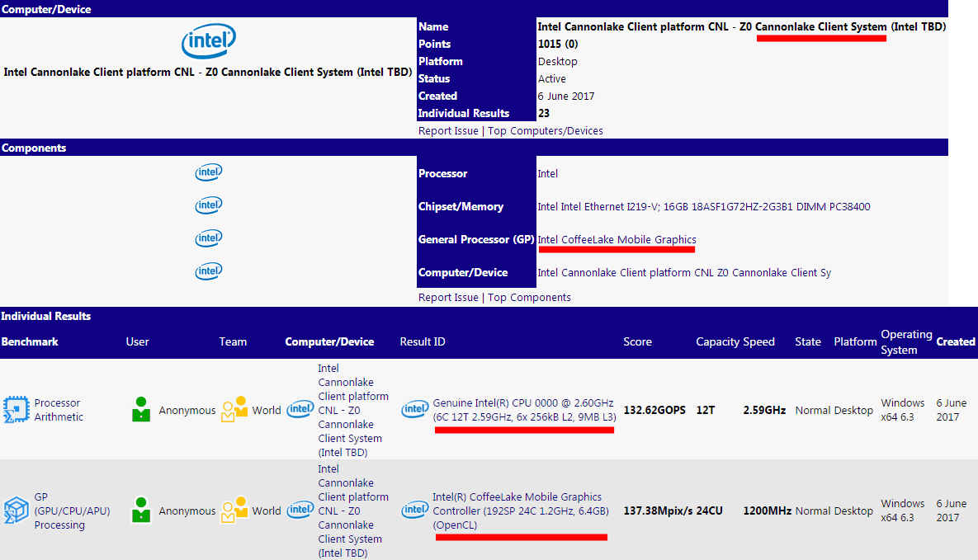Click the Processor Arithmetic benchmark icon
978x560 pixels.
point(16,410)
